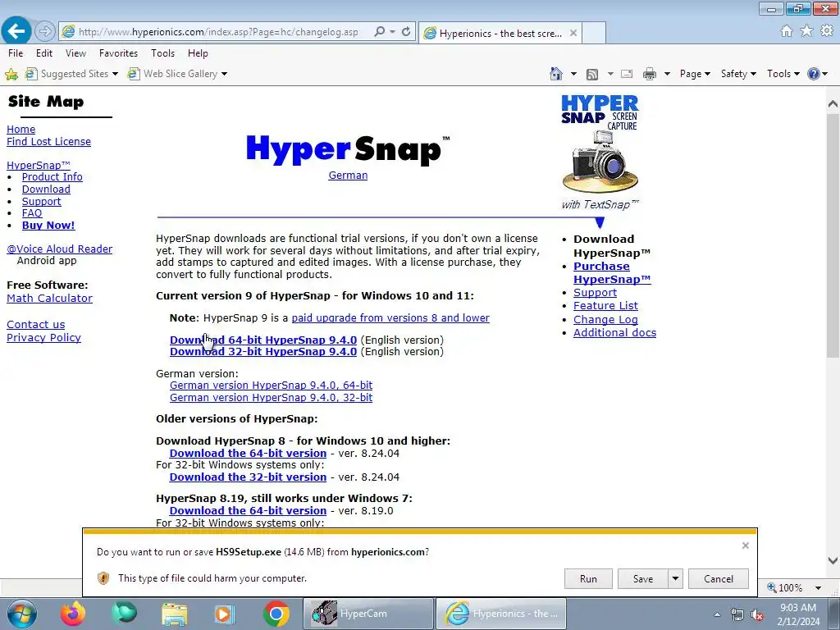Screen dimensions: 840x630
Task: Click the taskbar clock showing 9:03 AM
Action: (x=798, y=614)
